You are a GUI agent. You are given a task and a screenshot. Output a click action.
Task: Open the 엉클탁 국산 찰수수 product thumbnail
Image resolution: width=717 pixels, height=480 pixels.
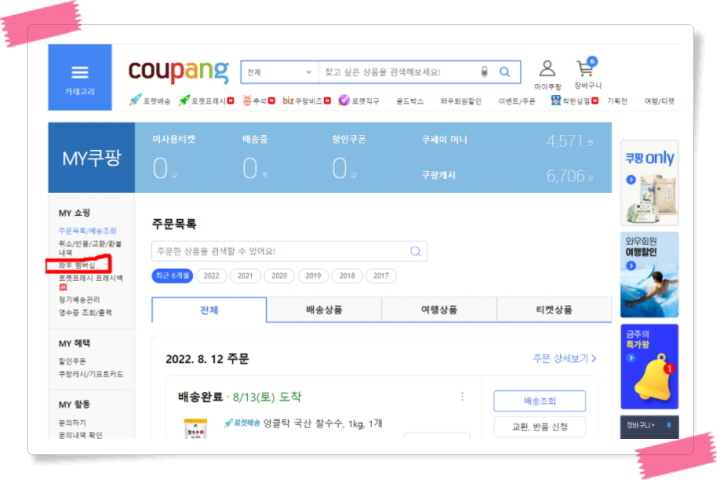(x=195, y=428)
